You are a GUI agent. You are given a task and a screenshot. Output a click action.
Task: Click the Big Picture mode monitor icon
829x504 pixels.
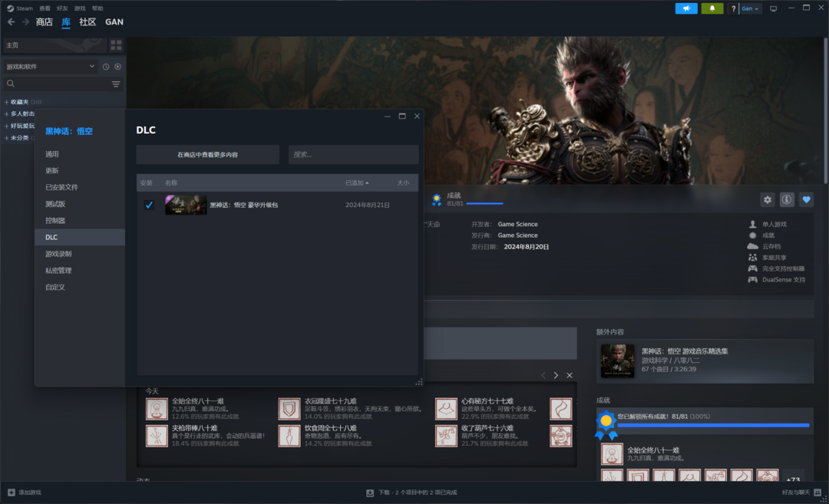coord(773,8)
